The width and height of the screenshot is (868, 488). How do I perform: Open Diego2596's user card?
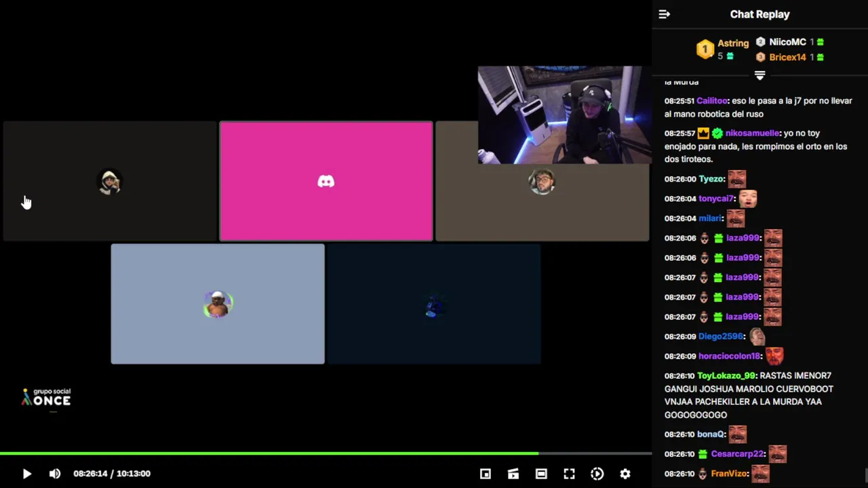pos(721,336)
